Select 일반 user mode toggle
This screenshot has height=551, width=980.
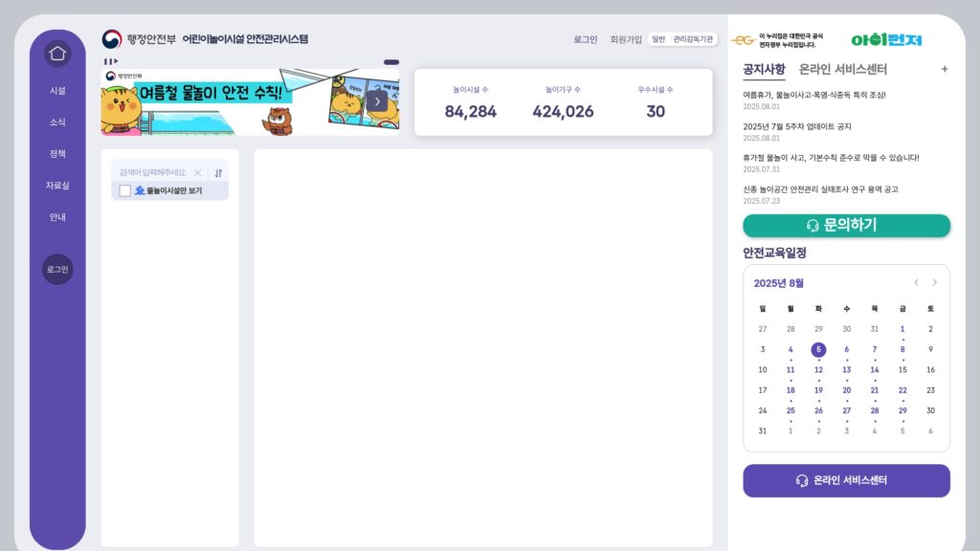point(658,39)
